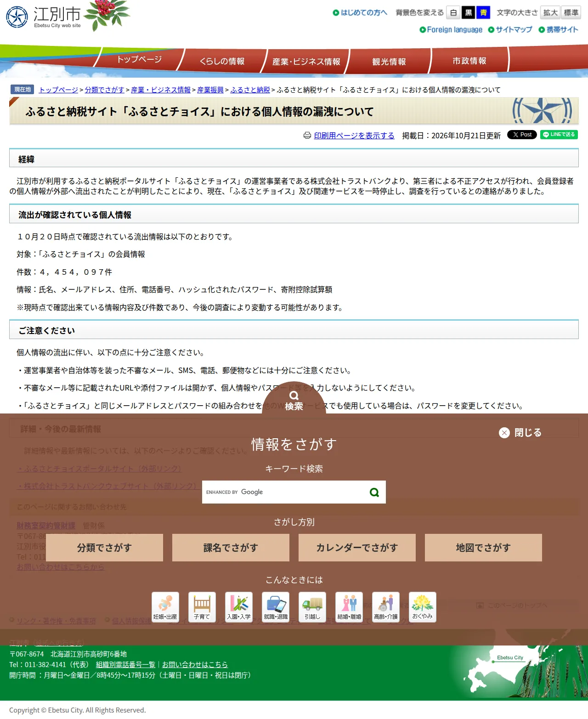Click 地図でさがす button
Image resolution: width=588 pixels, height=719 pixels.
483,548
